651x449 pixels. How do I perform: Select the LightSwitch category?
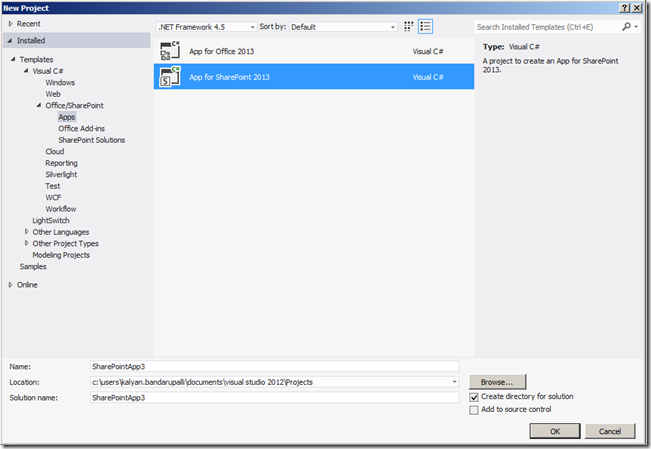coord(51,221)
